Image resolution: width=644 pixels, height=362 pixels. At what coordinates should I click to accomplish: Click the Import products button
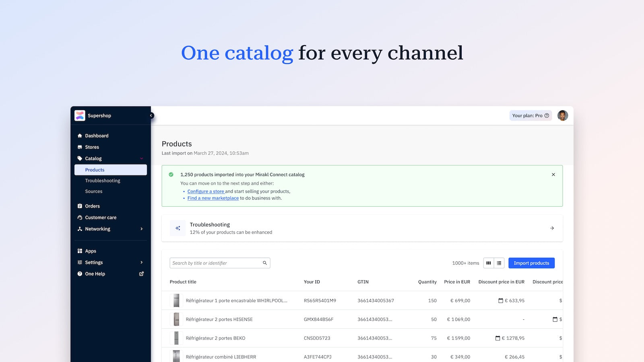(531, 263)
